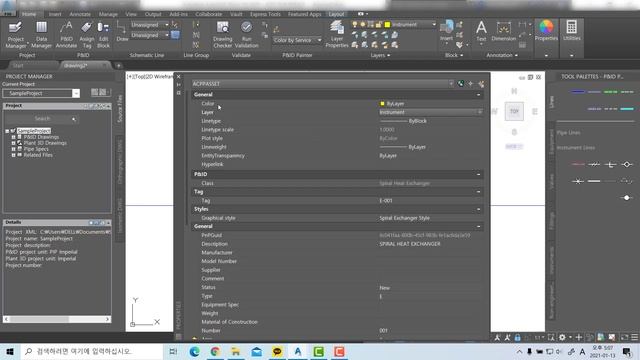
Task: Switch to the Annotate ribbon tab
Action: tap(80, 14)
